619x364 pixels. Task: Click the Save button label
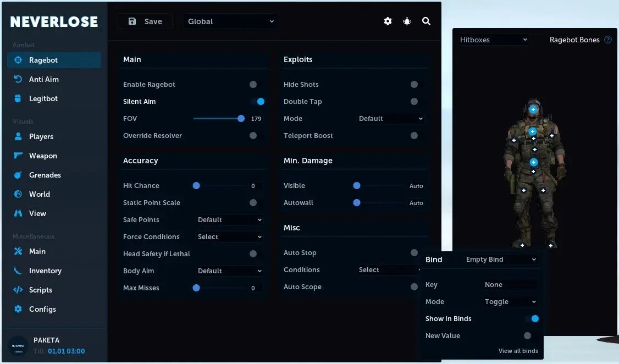[x=153, y=21]
